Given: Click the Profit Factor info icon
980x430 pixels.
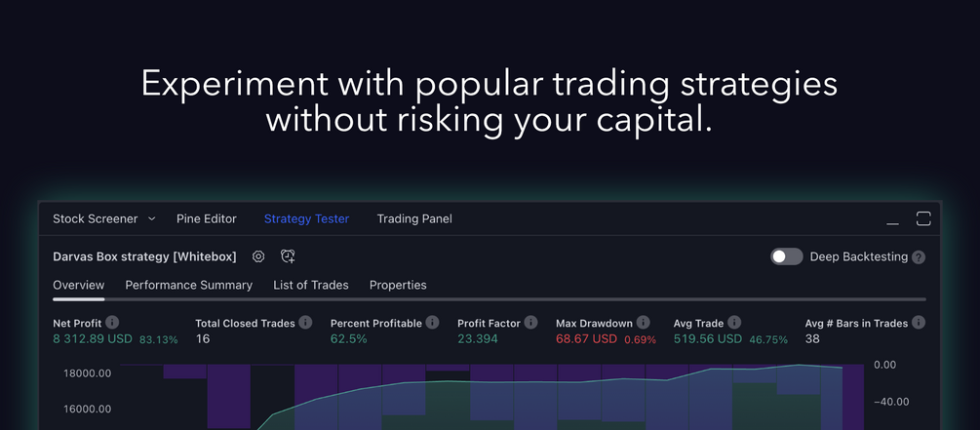Looking at the screenshot, I should pyautogui.click(x=530, y=323).
